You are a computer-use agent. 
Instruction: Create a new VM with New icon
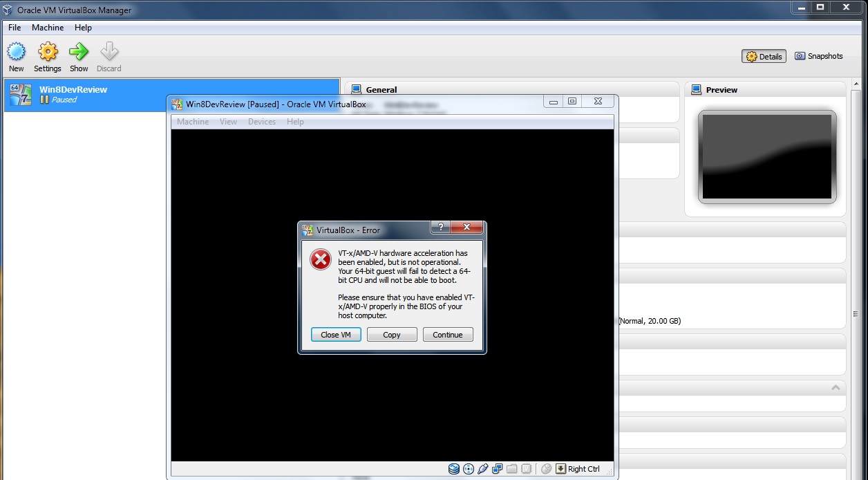click(x=17, y=52)
